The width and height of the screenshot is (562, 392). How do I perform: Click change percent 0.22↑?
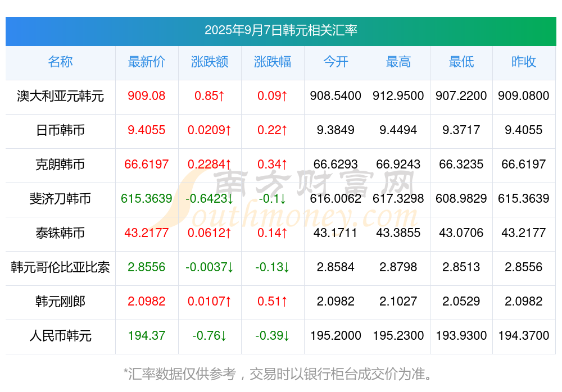pyautogui.click(x=273, y=130)
